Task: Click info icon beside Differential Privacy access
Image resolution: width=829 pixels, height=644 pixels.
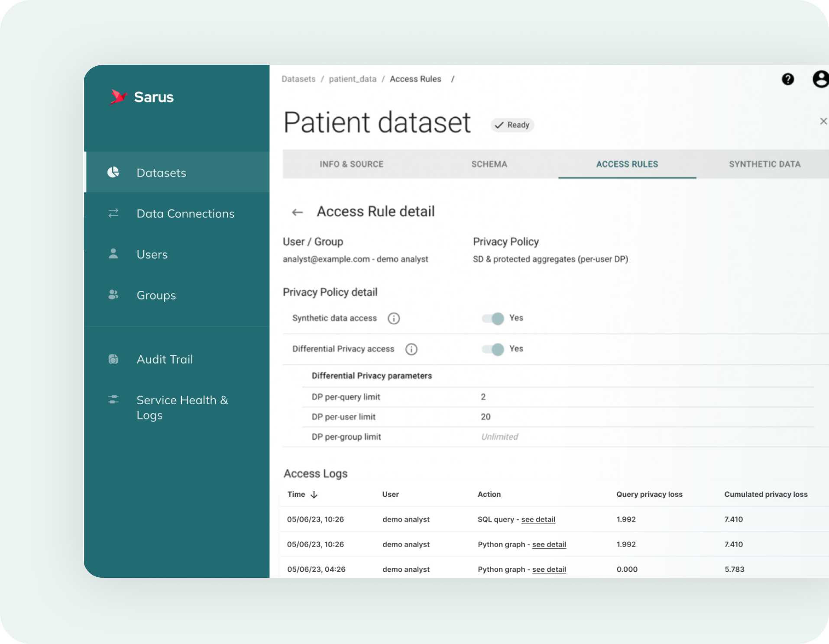Action: [x=411, y=349]
